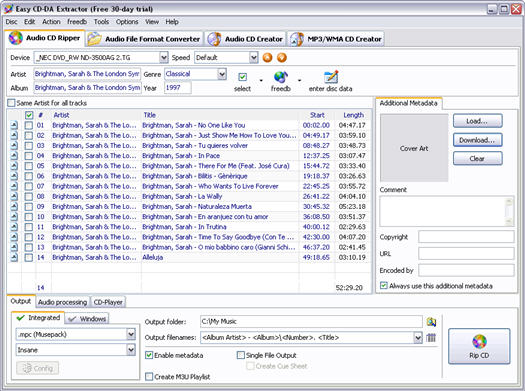The image size is (525, 391).
Task: Click the filename pattern editor icon
Action: pos(431,337)
